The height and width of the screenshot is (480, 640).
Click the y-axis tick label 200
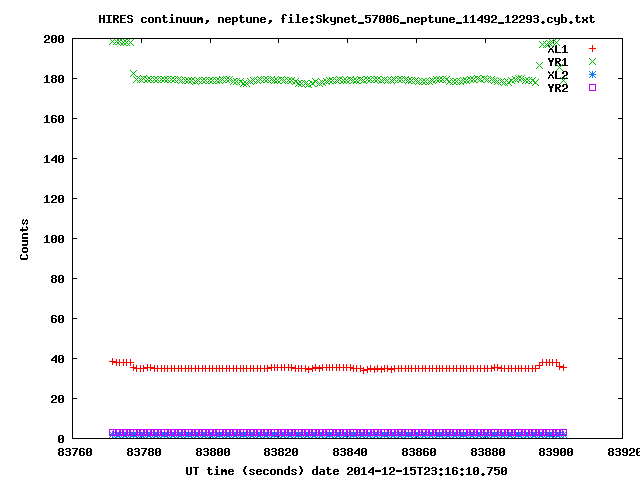pos(54,39)
